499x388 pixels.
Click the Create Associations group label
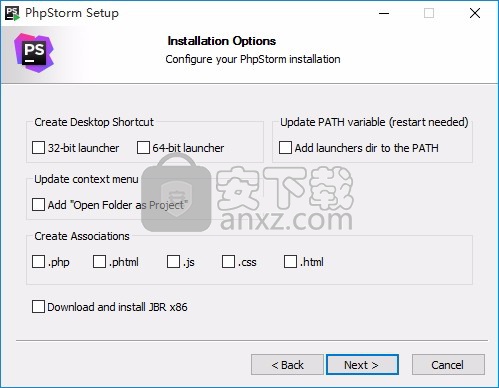click(82, 236)
